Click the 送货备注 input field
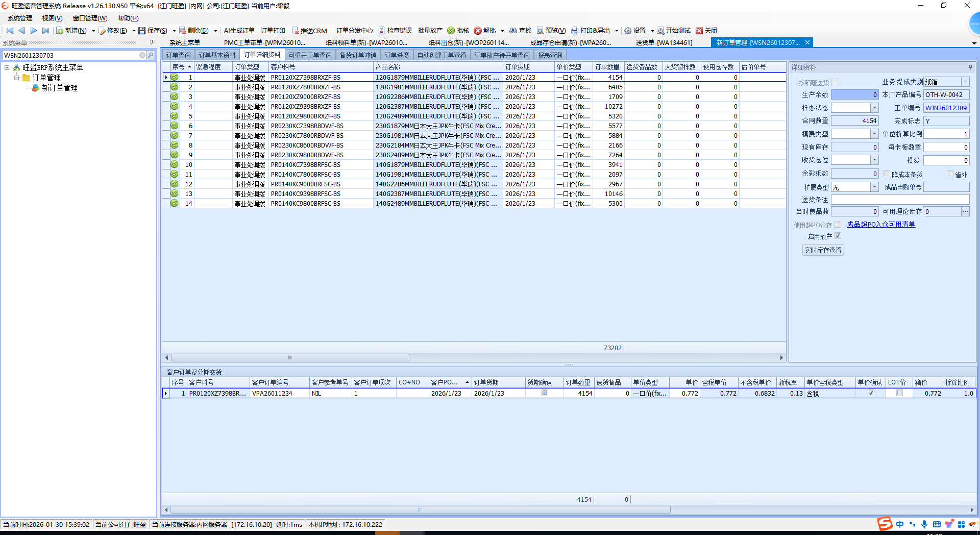This screenshot has width=980, height=535. (900, 200)
